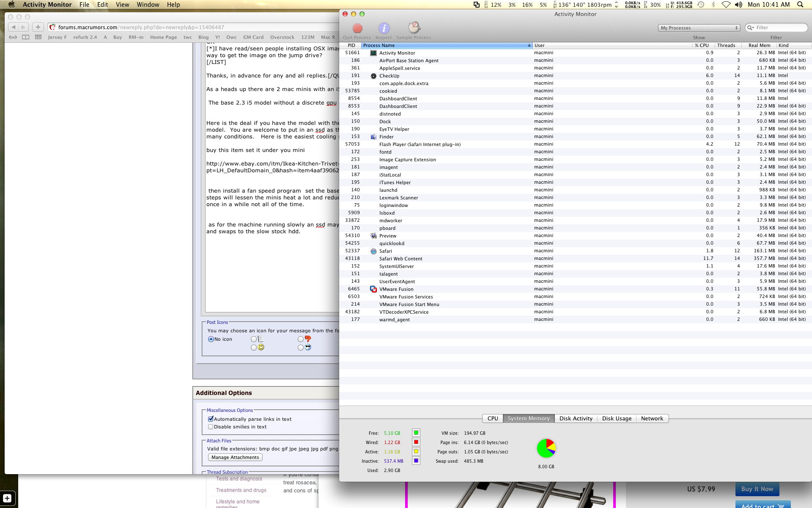Screen dimensions: 812x508
Task: Open Safari Reading List glasses icon
Action: tap(13, 37)
